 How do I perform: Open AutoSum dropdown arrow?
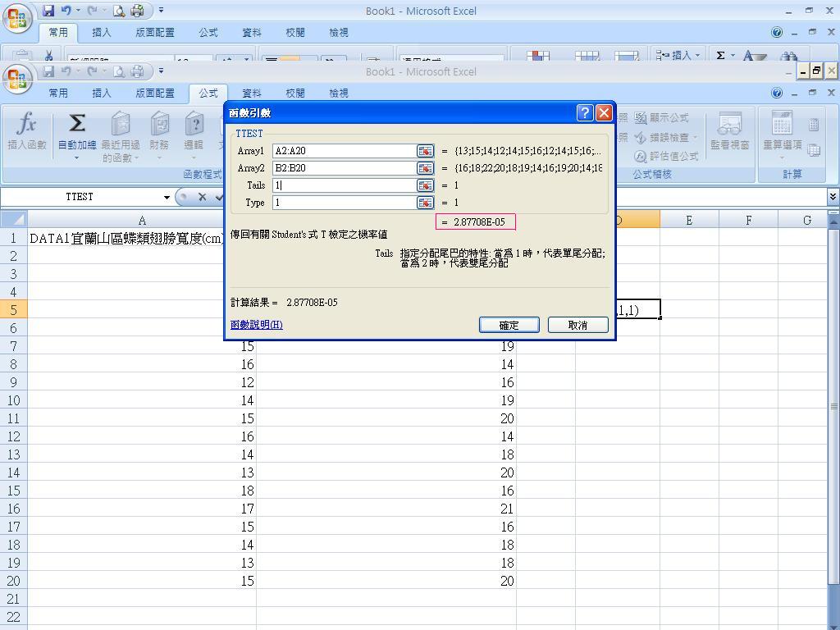click(x=76, y=158)
